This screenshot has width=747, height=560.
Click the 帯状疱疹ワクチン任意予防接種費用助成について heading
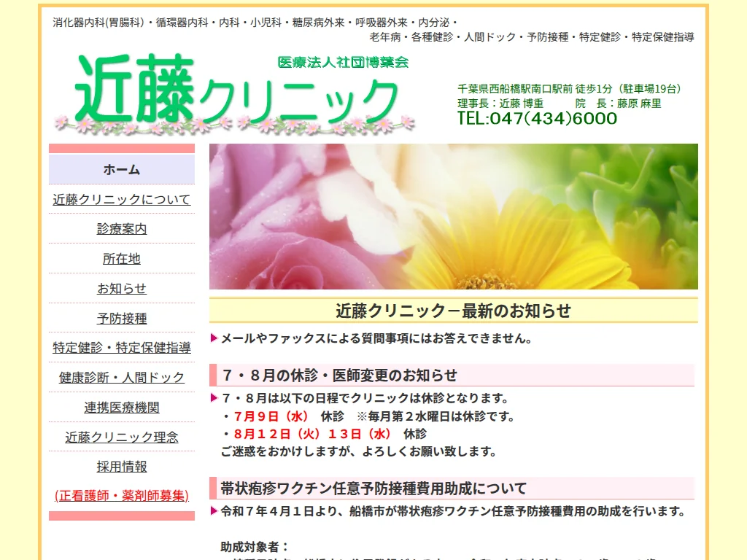click(452, 488)
